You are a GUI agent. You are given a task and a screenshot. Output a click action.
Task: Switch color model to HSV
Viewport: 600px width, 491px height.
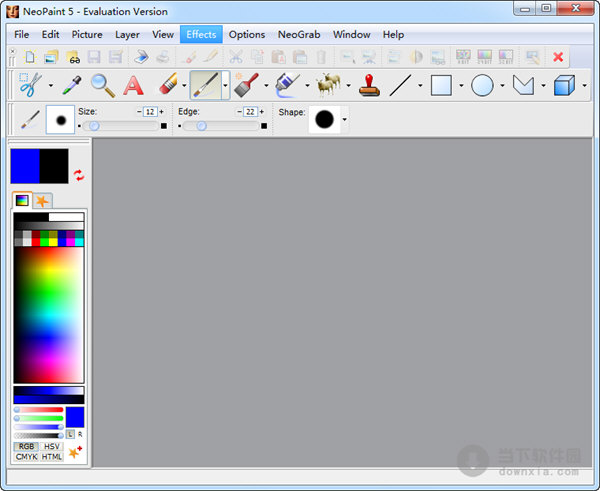(x=51, y=446)
